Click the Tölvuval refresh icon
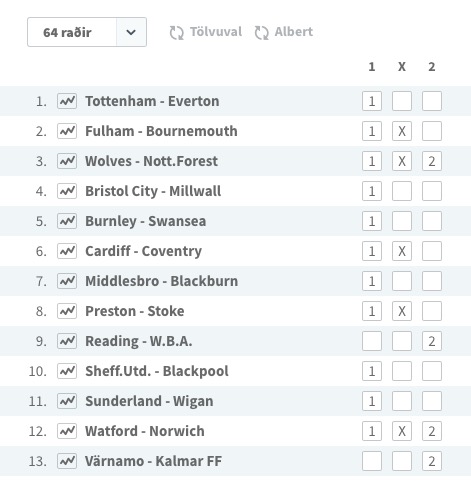The width and height of the screenshot is (471, 500). [x=177, y=33]
